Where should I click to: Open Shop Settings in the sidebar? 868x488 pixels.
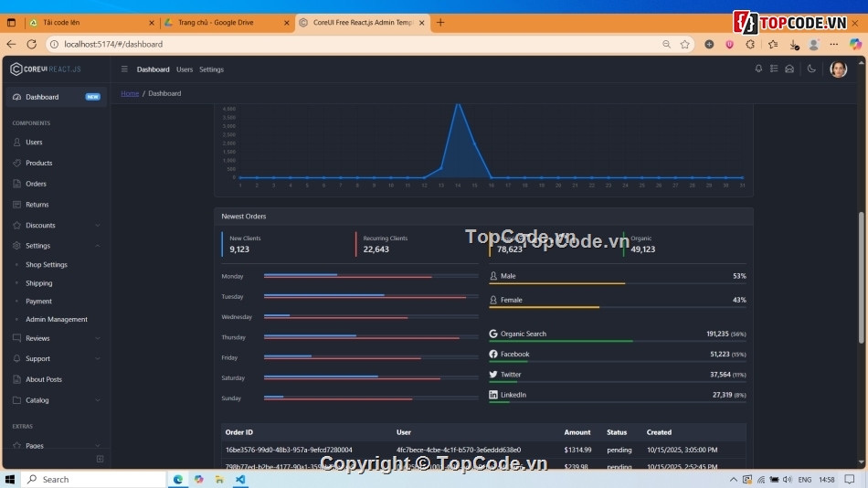click(x=47, y=265)
